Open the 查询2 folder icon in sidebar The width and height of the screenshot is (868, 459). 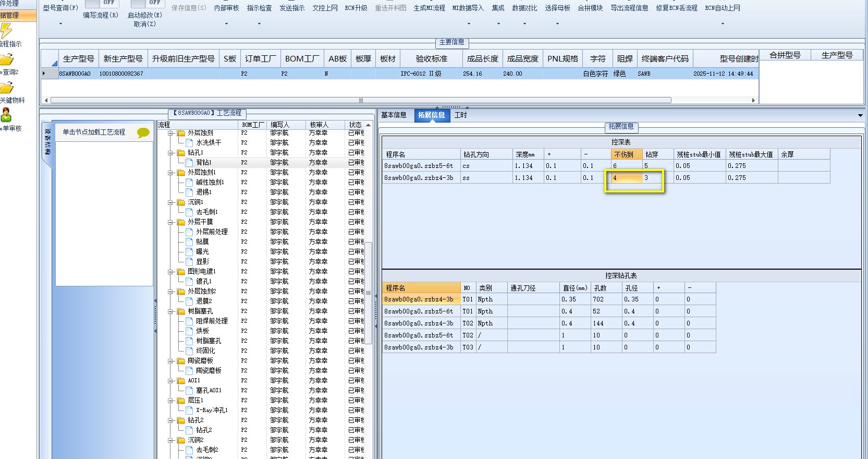pyautogui.click(x=6, y=59)
